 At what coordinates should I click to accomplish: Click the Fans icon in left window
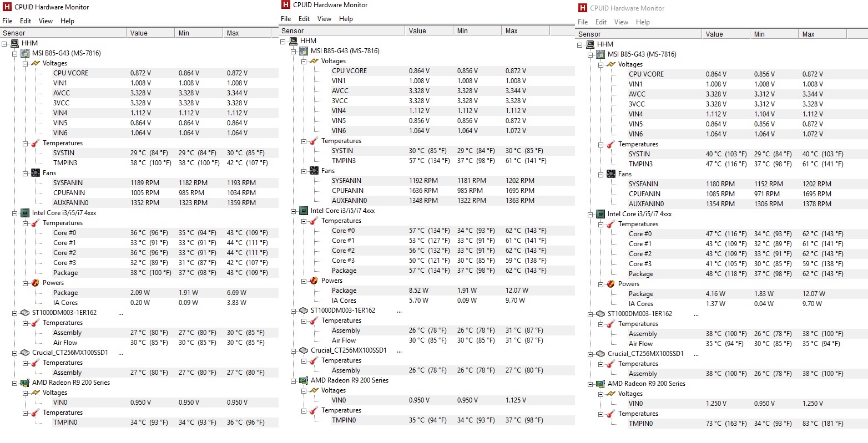click(x=36, y=173)
